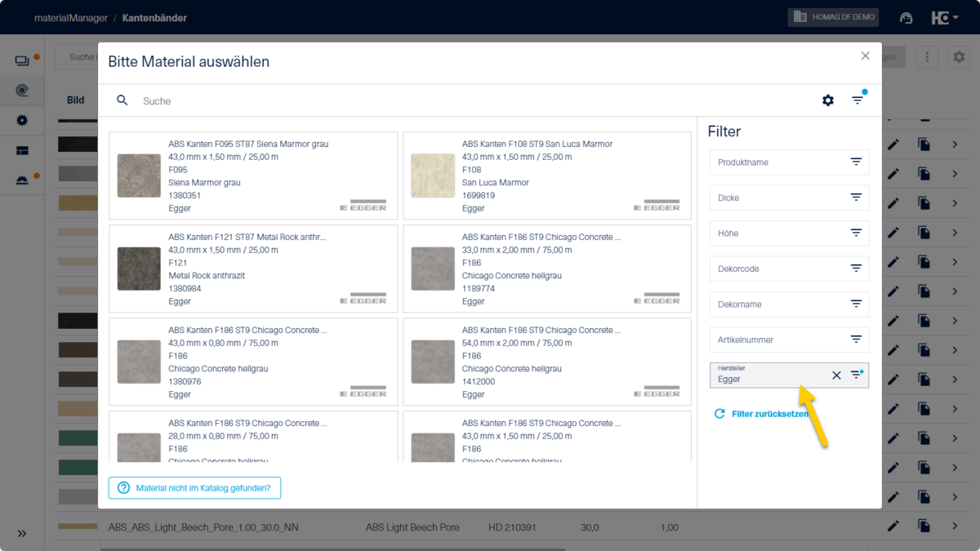Edit the ABS Light Beech Pore row with pencil

point(893,527)
